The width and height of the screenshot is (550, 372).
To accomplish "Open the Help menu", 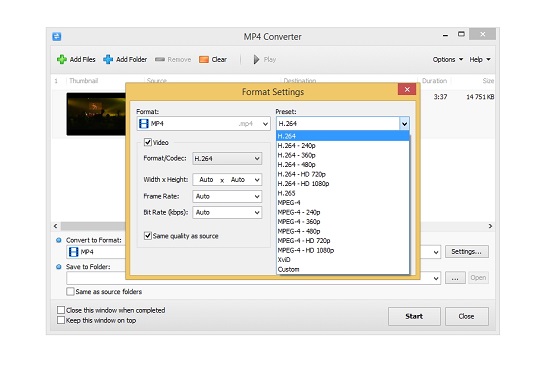I will pyautogui.click(x=480, y=59).
